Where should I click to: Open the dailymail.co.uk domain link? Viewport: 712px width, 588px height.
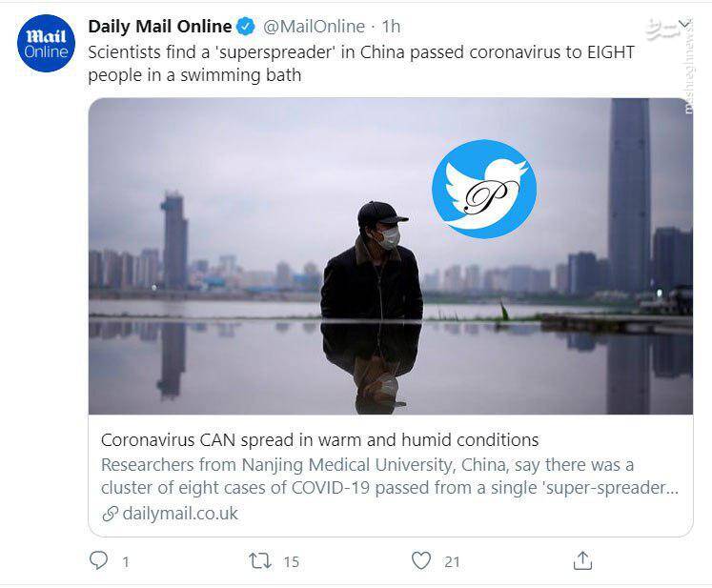(180, 514)
